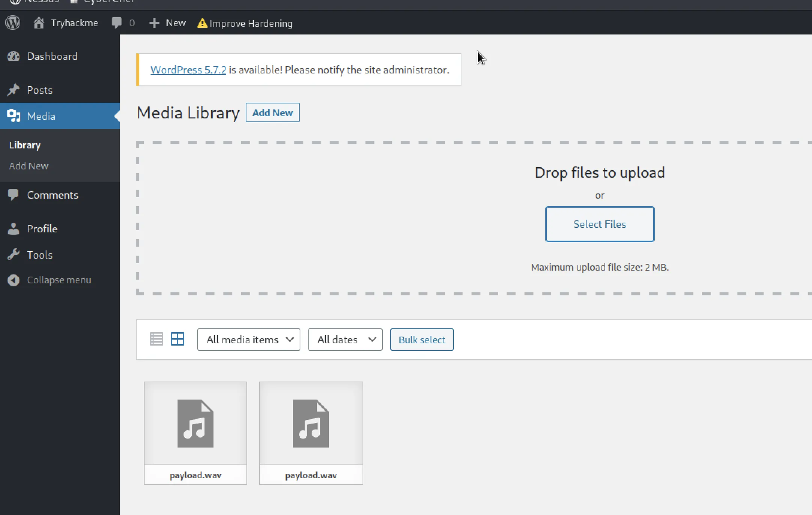Open the comments bubble icon in admin bar
The height and width of the screenshot is (515, 812).
click(116, 23)
